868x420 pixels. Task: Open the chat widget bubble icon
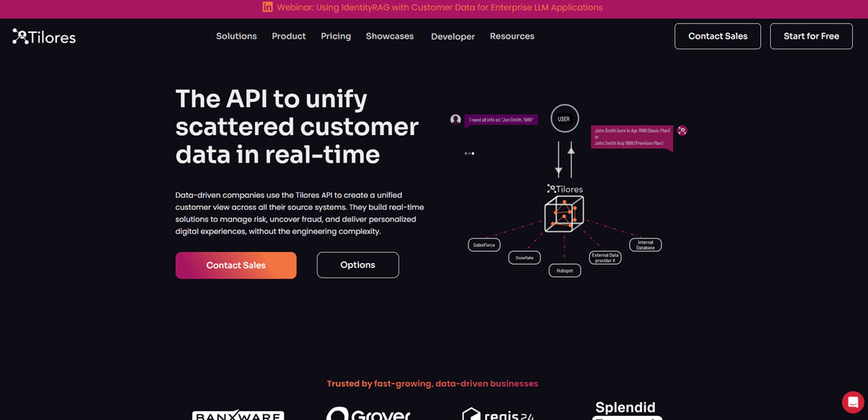853,401
